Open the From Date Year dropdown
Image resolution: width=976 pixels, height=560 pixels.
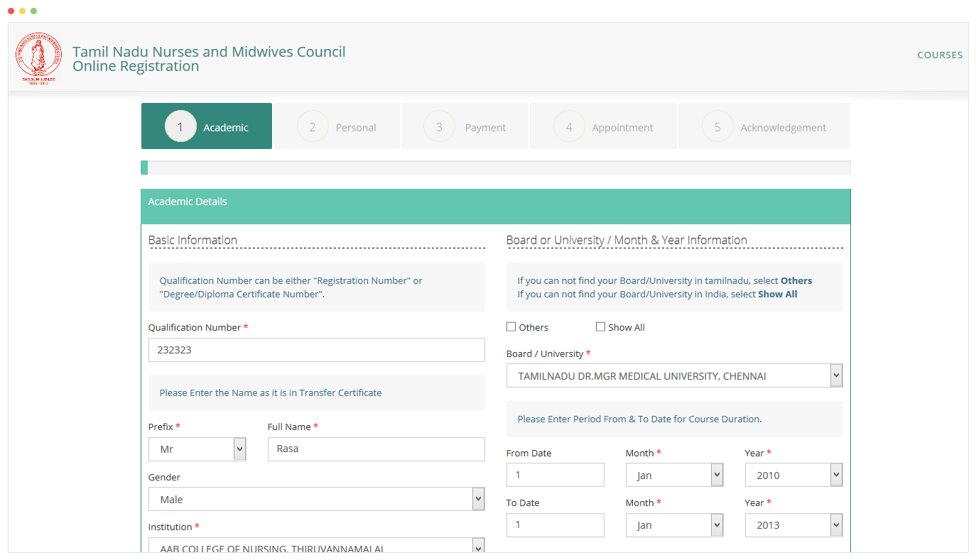click(794, 475)
